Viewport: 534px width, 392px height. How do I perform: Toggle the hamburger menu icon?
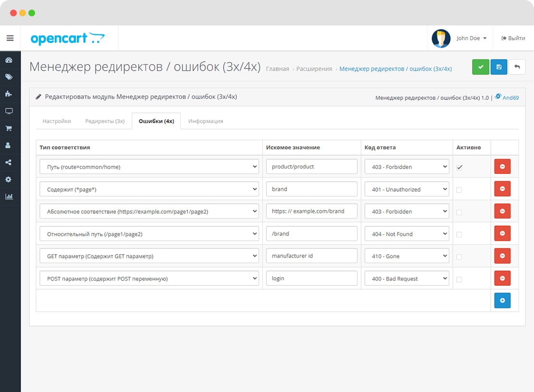click(x=10, y=38)
